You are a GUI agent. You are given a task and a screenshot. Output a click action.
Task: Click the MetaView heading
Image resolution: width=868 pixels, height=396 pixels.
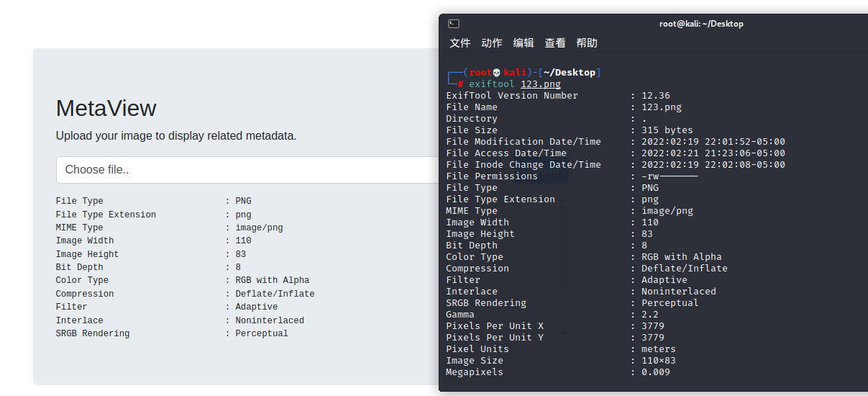point(106,108)
